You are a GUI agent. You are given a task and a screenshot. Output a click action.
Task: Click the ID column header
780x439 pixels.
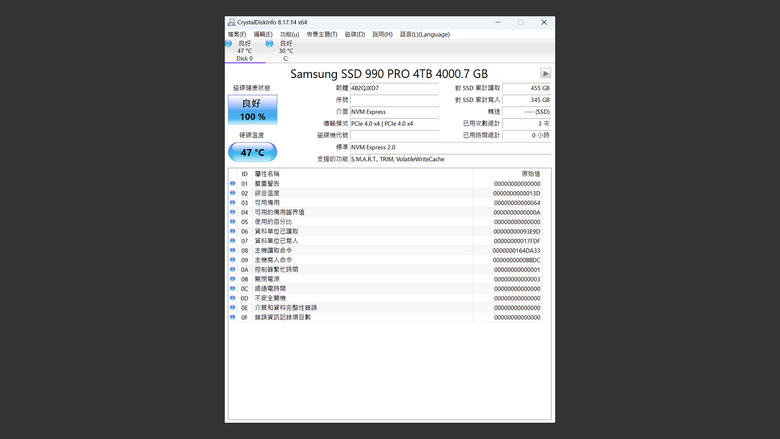point(245,174)
